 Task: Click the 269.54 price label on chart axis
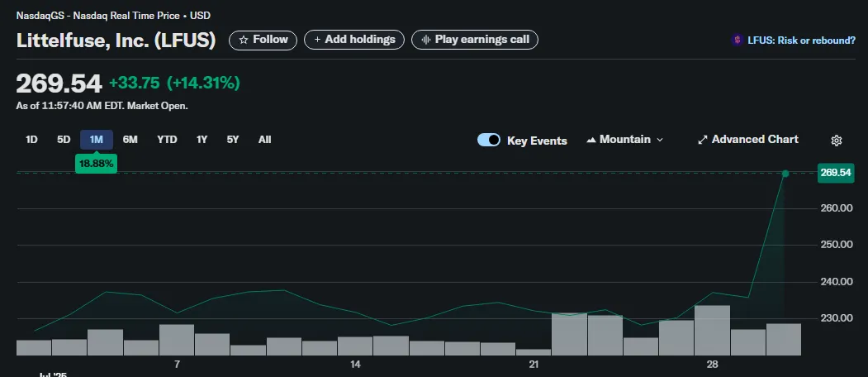click(x=835, y=173)
